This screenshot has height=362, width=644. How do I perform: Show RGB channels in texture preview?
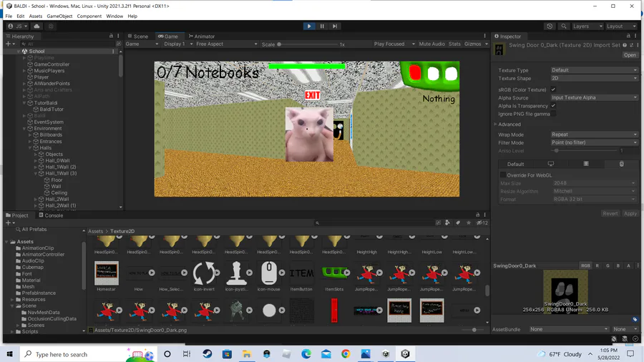click(585, 265)
